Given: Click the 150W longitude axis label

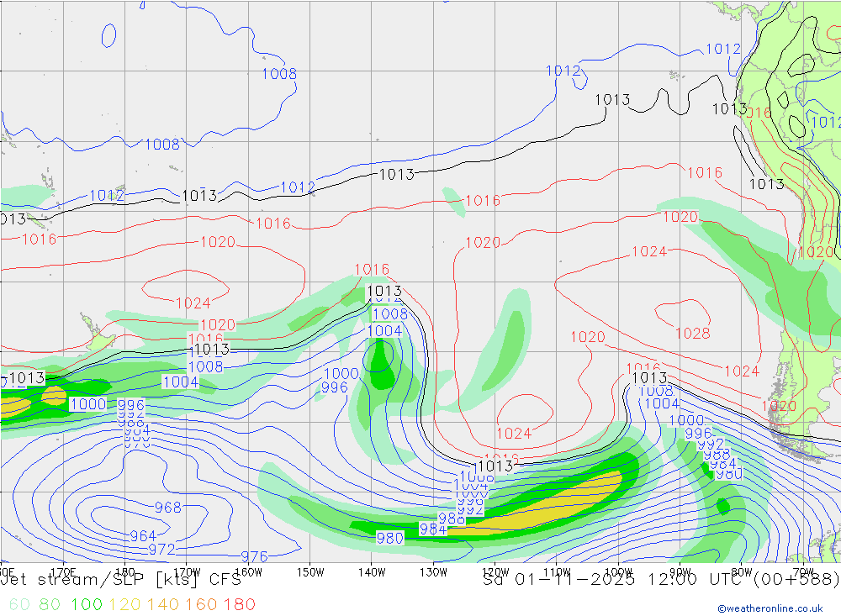Looking at the screenshot, I should 310,572.
